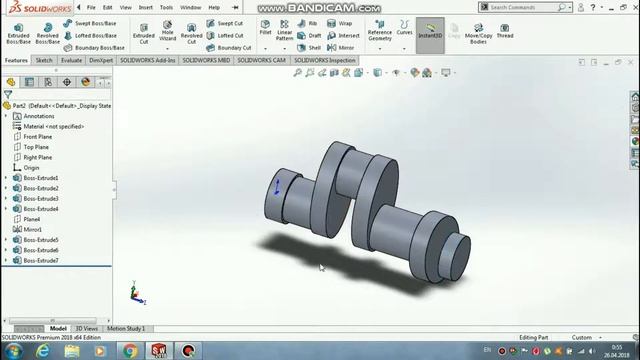Select the Linear Pattern tool
The image size is (640, 360).
(284, 30)
